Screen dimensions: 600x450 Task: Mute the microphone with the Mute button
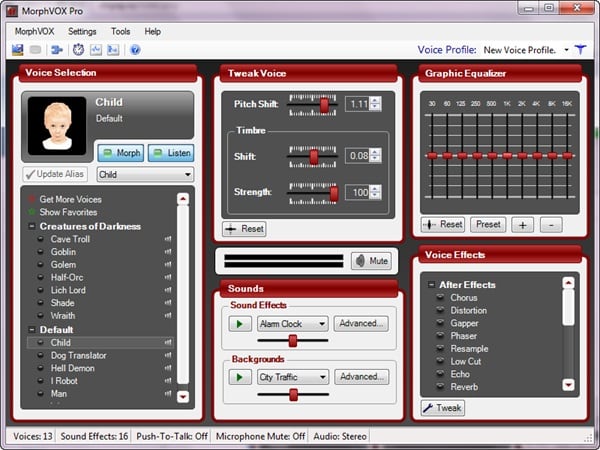(x=370, y=261)
